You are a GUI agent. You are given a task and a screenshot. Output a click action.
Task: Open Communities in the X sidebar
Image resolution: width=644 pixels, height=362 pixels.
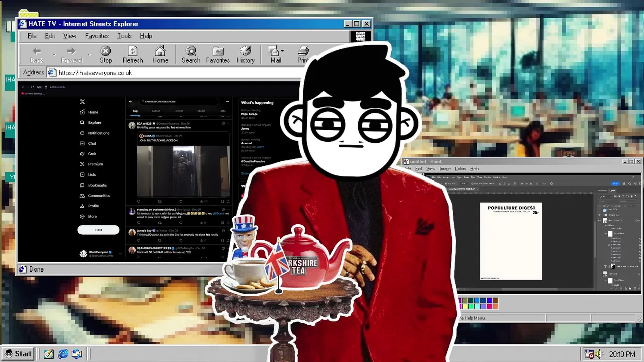click(95, 195)
